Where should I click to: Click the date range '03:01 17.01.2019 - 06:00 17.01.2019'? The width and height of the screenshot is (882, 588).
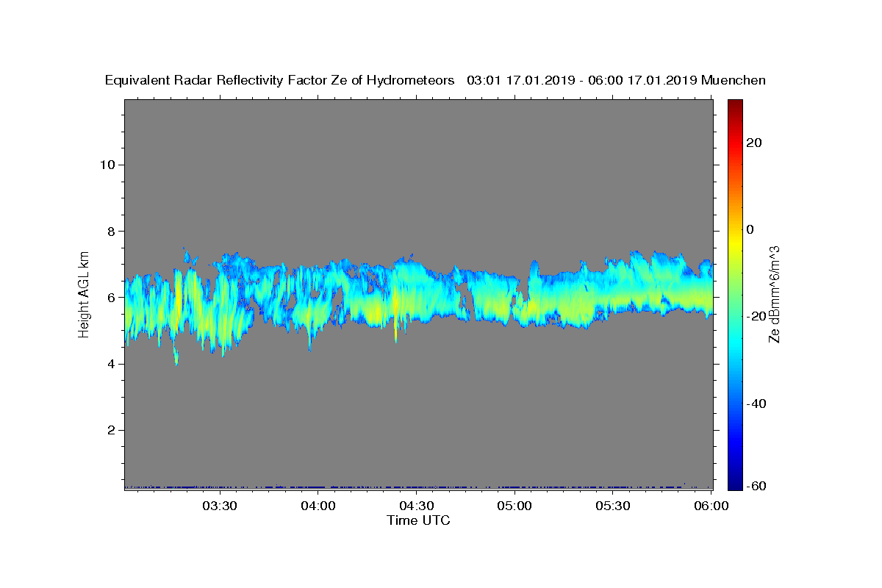pyautogui.click(x=582, y=81)
